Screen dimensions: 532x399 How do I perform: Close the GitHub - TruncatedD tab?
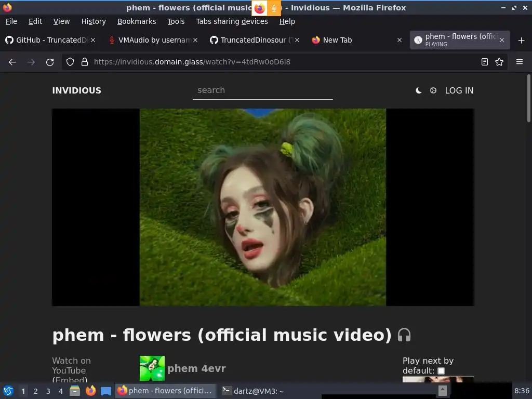[93, 40]
